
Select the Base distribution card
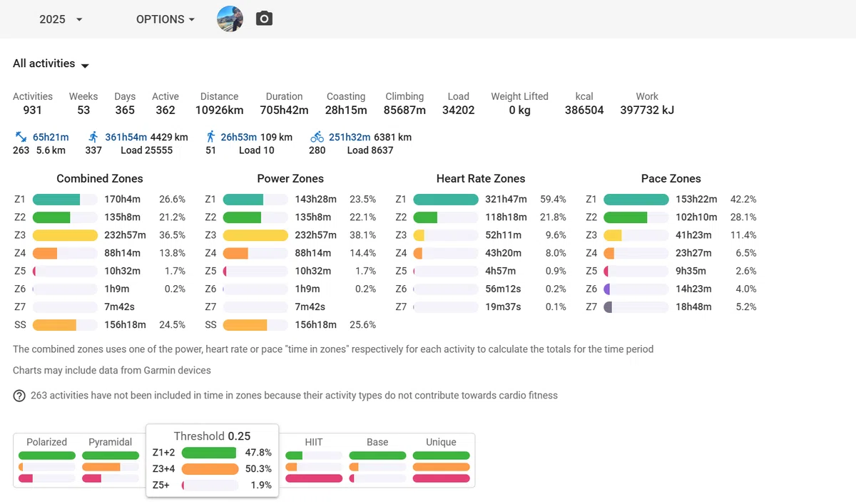377,461
